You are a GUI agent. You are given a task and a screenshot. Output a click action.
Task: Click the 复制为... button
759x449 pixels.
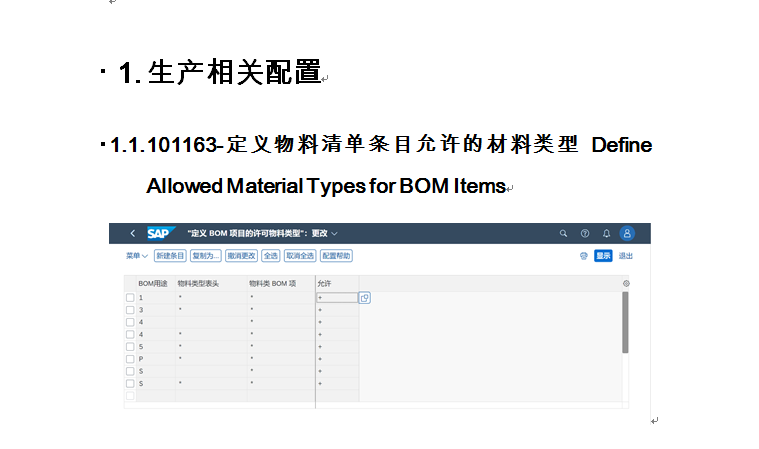tap(206, 256)
